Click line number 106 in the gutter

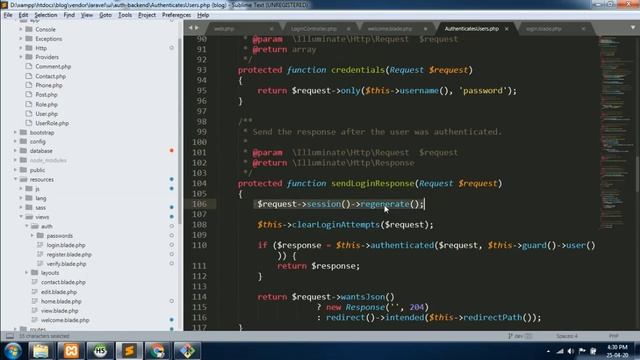coord(200,204)
